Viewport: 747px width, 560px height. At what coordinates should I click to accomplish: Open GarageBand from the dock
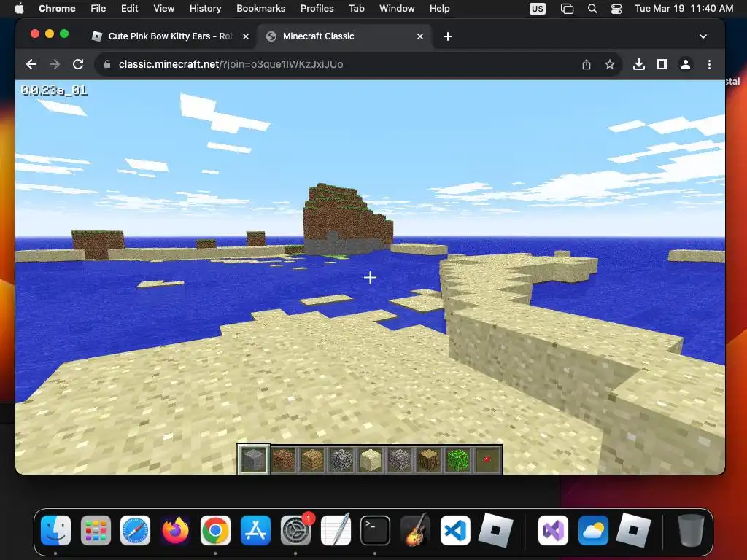[x=415, y=531]
